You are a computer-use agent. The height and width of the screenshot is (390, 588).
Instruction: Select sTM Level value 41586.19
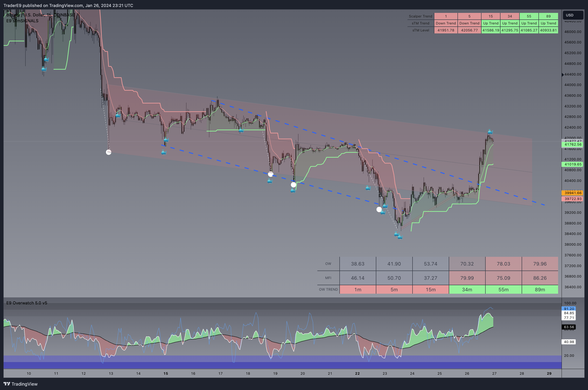(491, 30)
